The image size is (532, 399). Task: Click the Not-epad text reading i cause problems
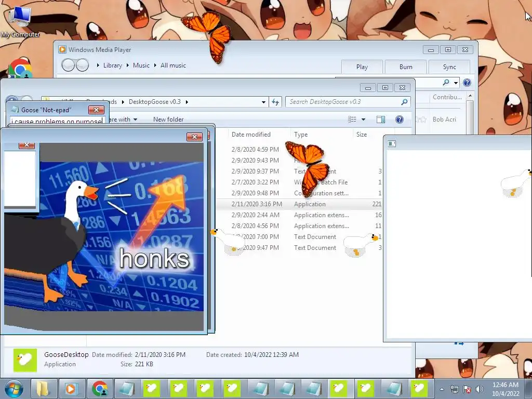click(x=57, y=121)
